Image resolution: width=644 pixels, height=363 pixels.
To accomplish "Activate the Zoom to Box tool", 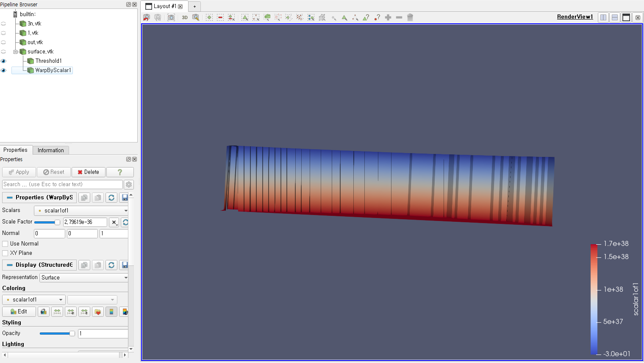I will 196,17.
